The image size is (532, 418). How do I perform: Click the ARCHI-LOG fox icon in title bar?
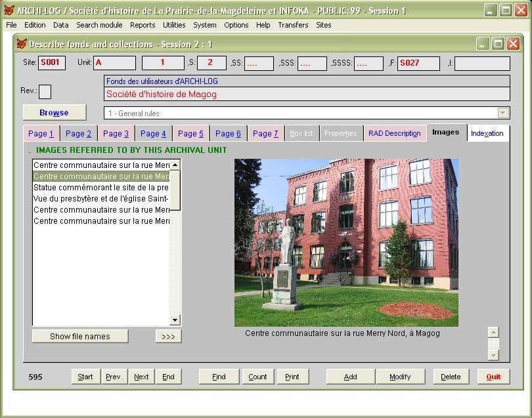pyautogui.click(x=9, y=10)
